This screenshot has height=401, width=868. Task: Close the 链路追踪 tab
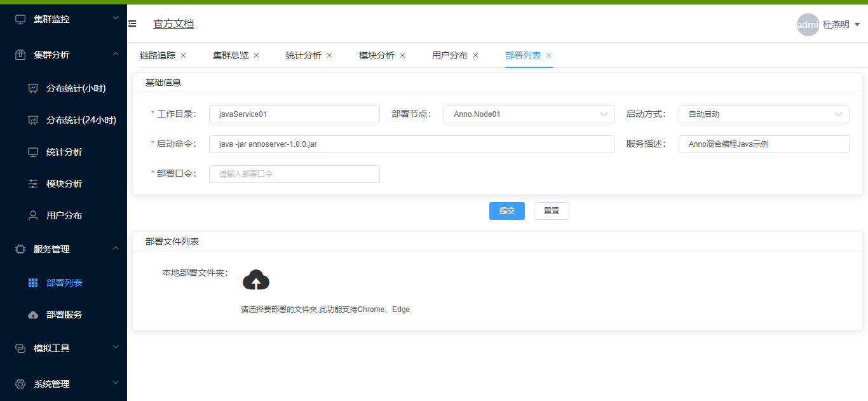[183, 55]
